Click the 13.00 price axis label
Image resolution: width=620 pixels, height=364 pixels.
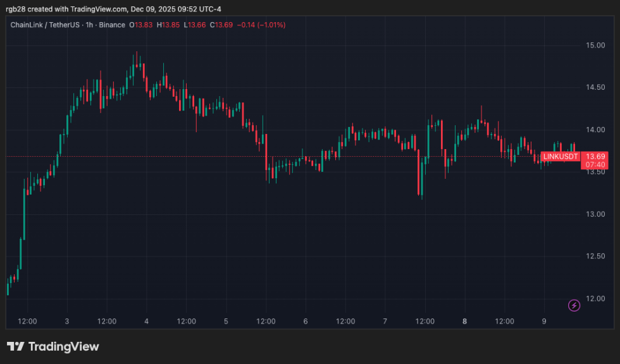(x=595, y=214)
